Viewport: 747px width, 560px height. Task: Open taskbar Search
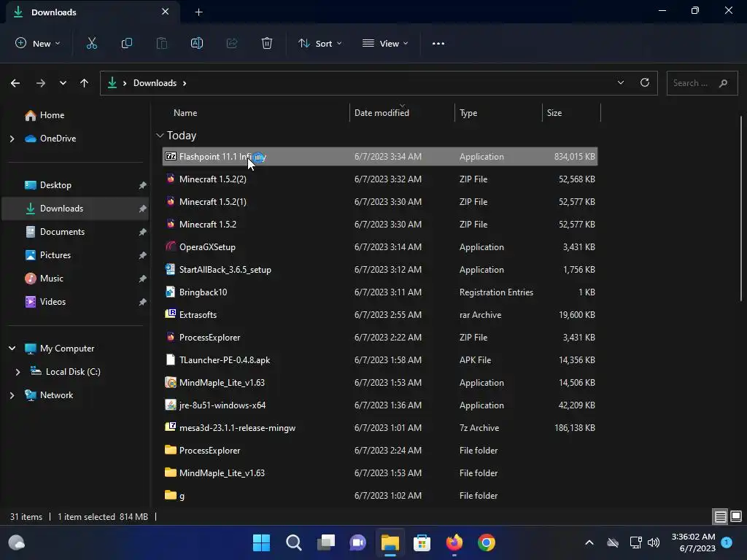[x=293, y=542]
